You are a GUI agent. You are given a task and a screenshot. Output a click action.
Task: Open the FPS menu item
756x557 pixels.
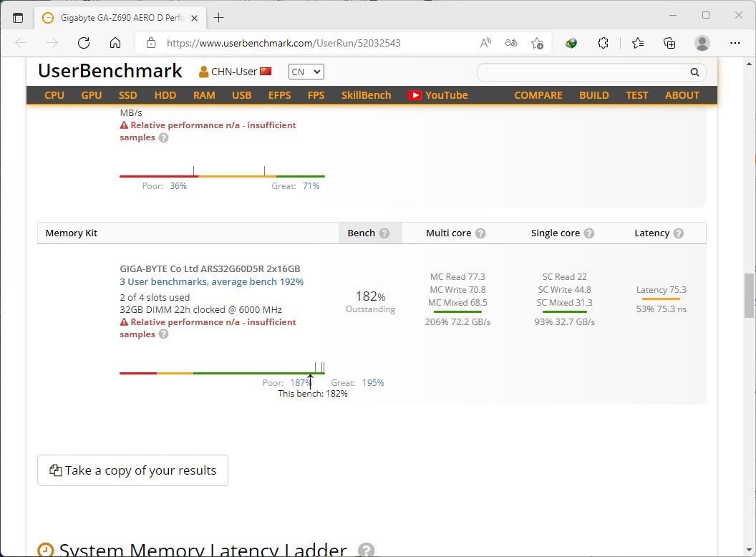(316, 95)
